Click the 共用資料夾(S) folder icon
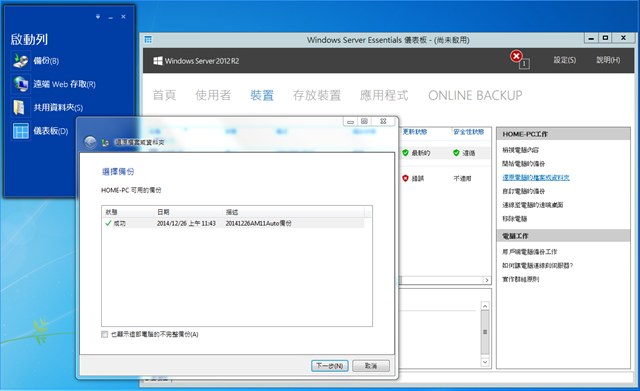Screen dimensions: 640x391 point(20,107)
